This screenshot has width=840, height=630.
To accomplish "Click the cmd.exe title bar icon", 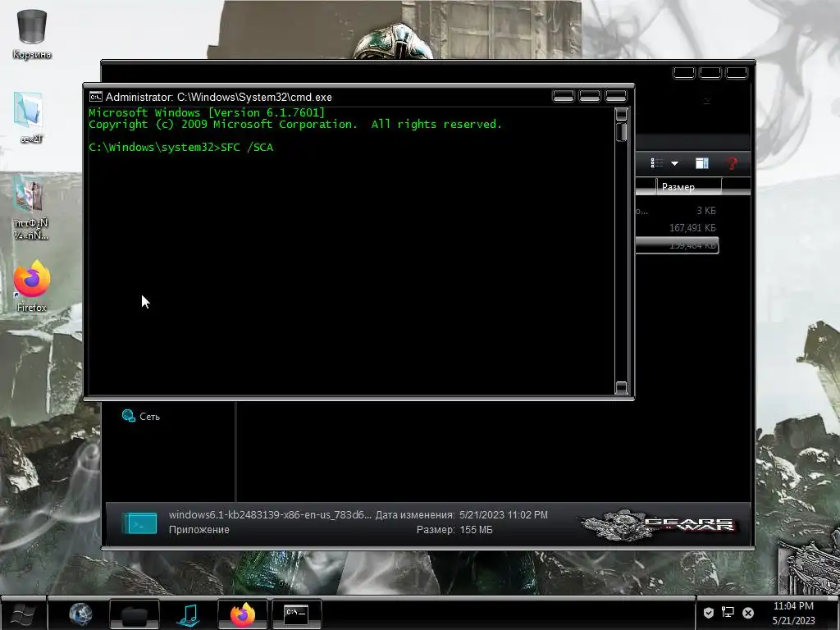I will coord(95,97).
